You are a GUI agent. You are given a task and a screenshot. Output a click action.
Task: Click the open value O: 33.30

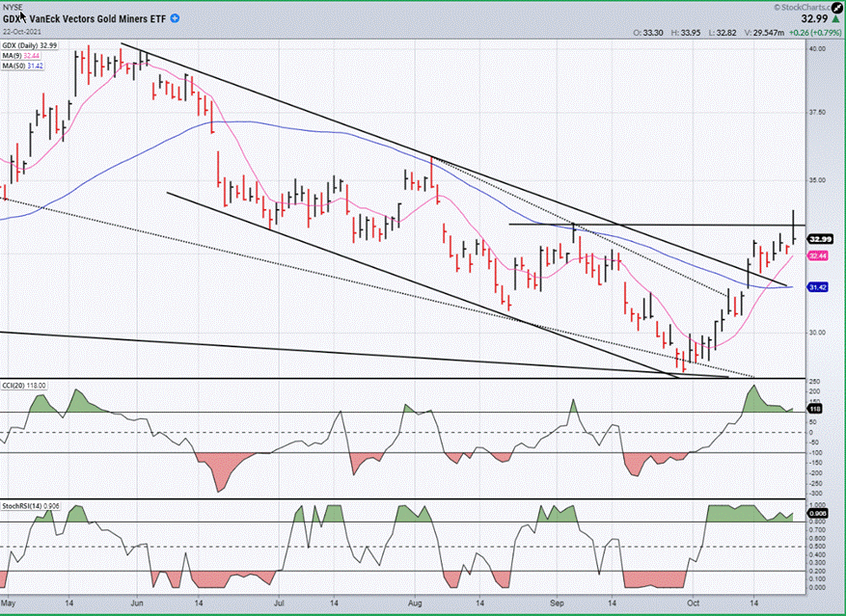[x=648, y=33]
